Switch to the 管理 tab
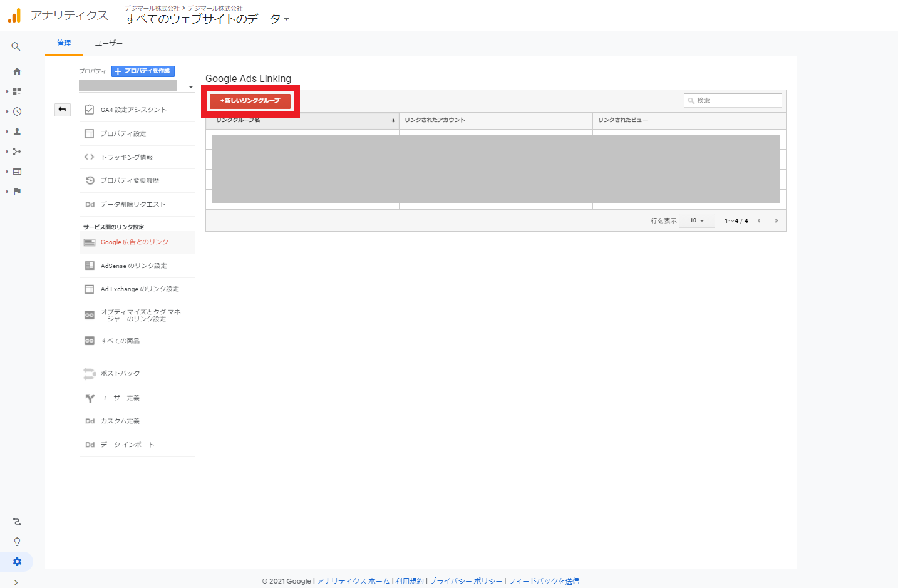 [x=64, y=43]
